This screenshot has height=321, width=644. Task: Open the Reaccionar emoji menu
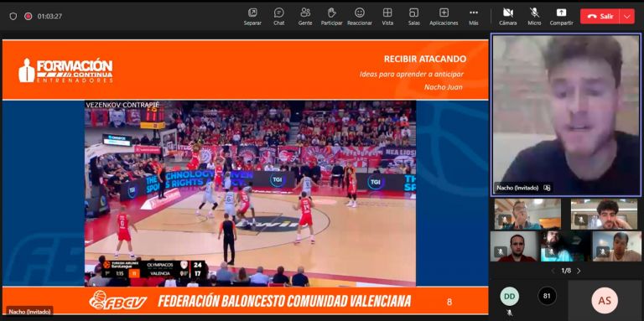[360, 17]
